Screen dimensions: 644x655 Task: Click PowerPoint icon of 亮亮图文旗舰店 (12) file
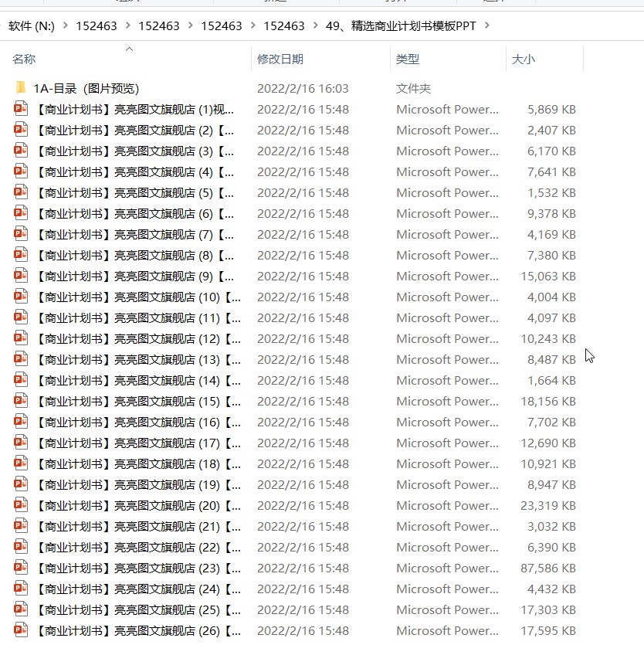tap(21, 338)
